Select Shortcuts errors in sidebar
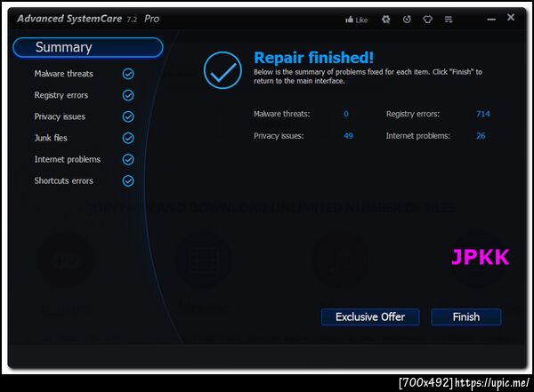534x392 pixels. tap(64, 180)
